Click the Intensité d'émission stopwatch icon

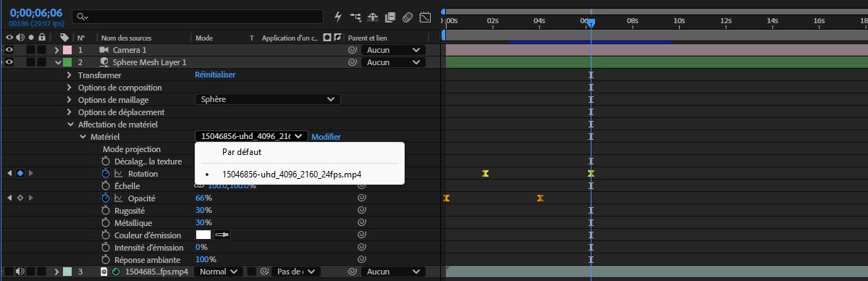106,247
